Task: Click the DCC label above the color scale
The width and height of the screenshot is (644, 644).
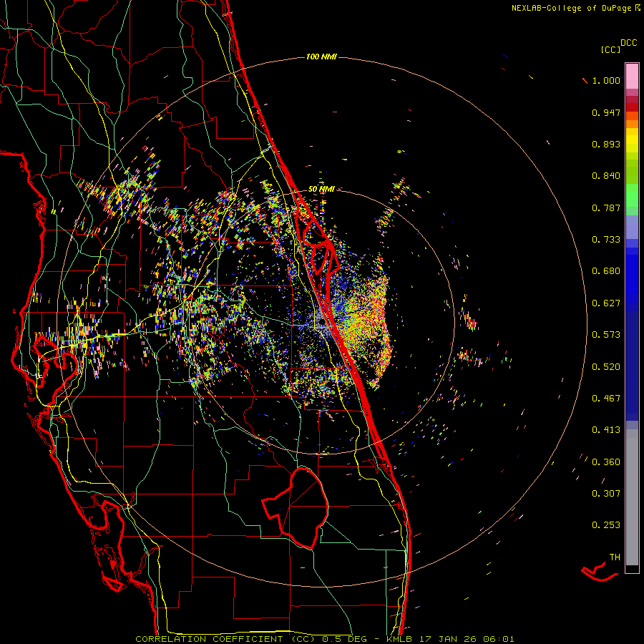Action: [628, 43]
